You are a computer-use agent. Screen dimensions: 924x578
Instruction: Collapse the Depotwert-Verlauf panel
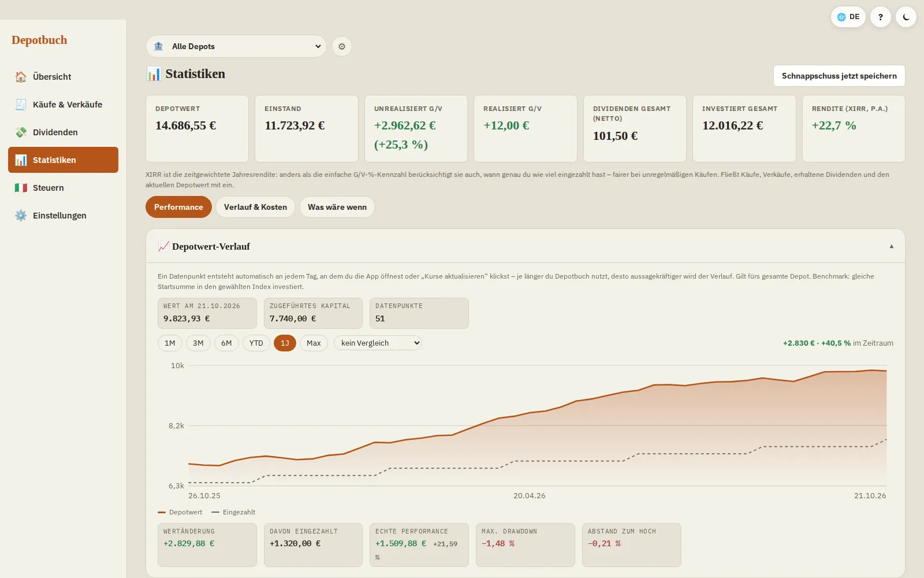[x=892, y=246]
